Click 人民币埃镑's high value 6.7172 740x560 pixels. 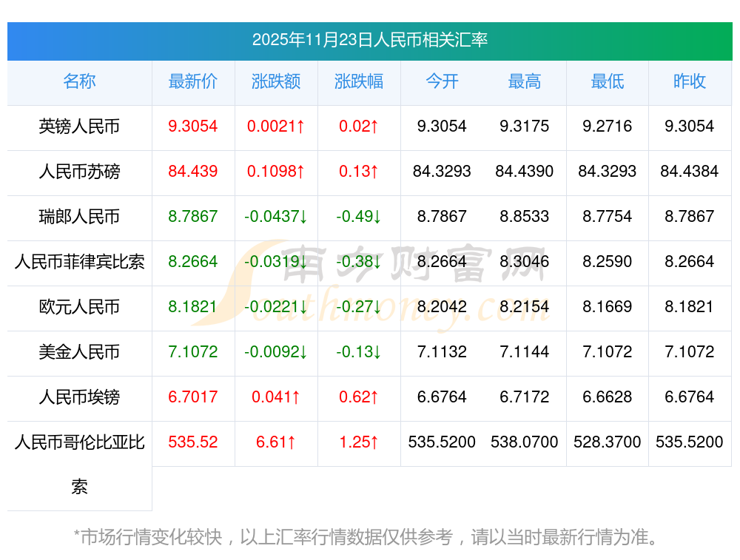coord(525,397)
